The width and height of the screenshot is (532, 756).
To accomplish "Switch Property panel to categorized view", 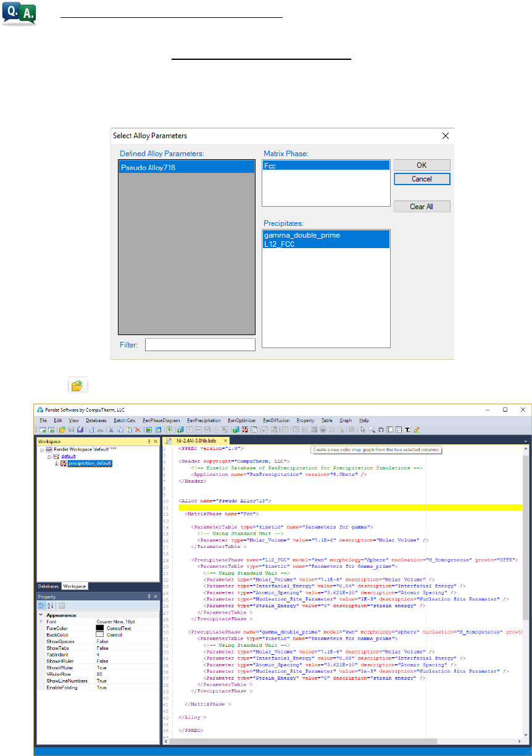I will pos(41,606).
